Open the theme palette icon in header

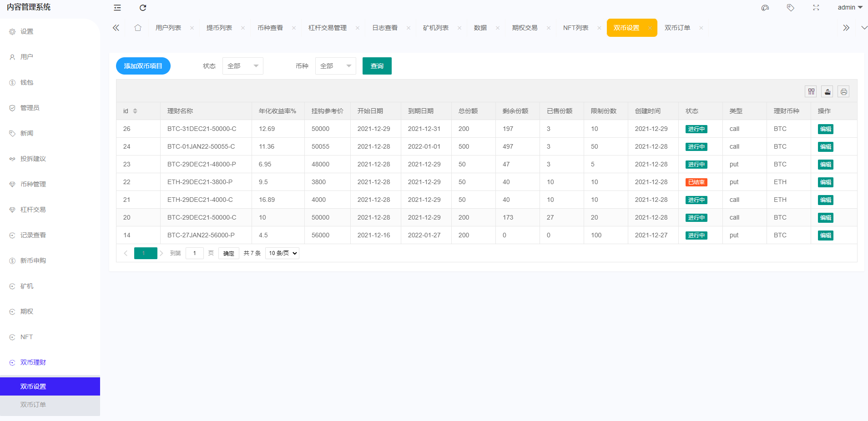[x=765, y=8]
